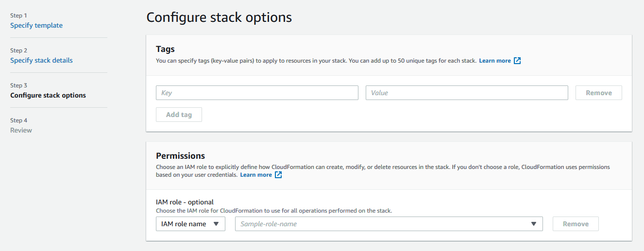Navigate to Specify stack details step
The image size is (644, 251).
tap(41, 60)
